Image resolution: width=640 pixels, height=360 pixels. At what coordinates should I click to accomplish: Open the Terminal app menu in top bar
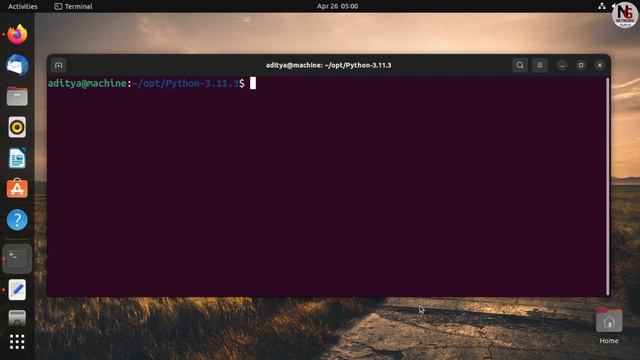[73, 6]
